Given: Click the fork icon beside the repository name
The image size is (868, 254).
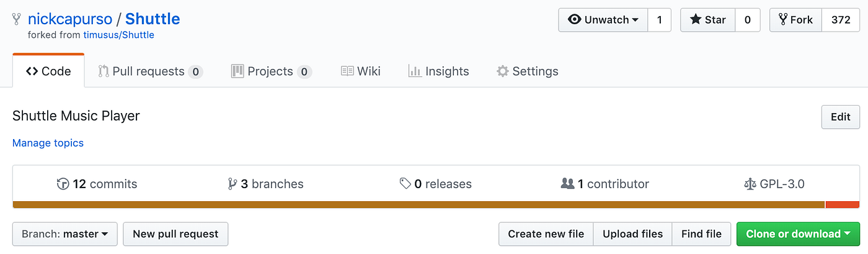Looking at the screenshot, I should click(17, 20).
